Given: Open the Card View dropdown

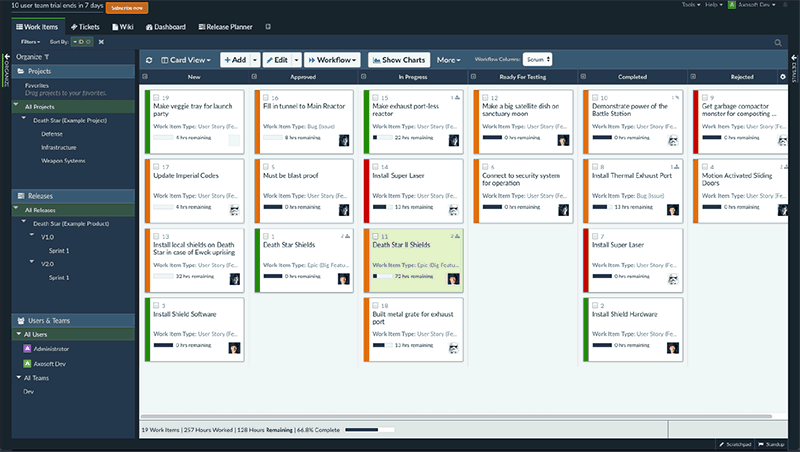Looking at the screenshot, I should coord(187,60).
